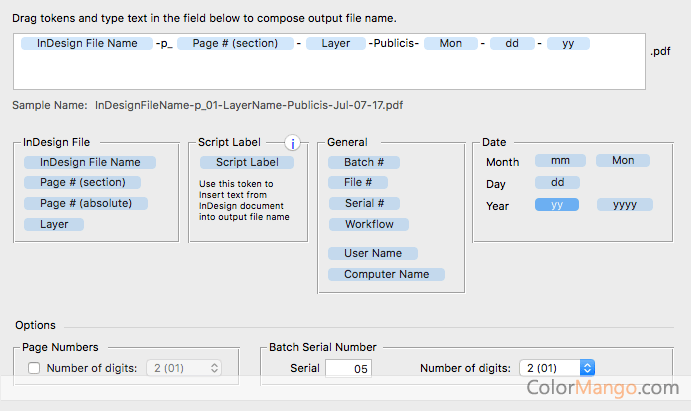Select the Serial # token
The width and height of the screenshot is (691, 411).
point(364,203)
